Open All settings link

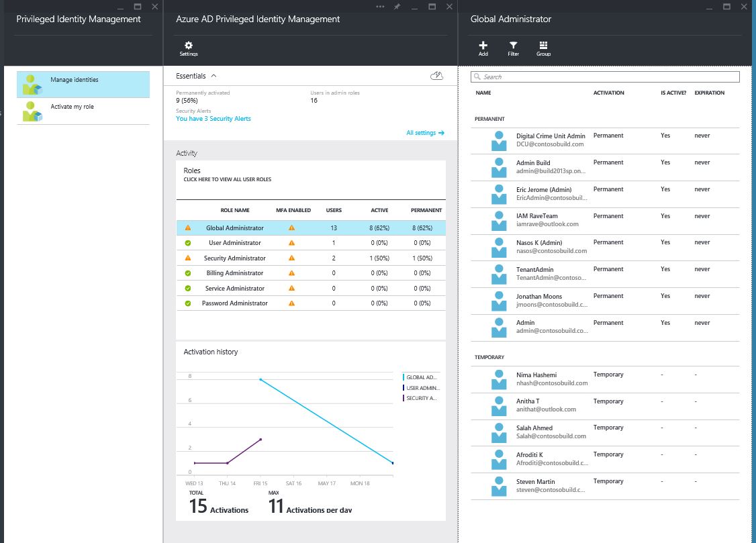point(425,133)
